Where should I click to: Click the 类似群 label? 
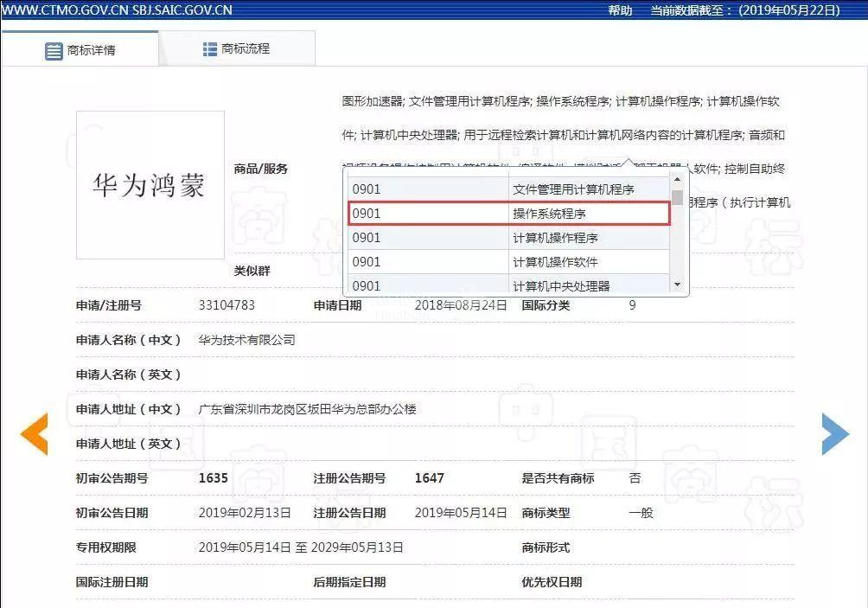252,271
